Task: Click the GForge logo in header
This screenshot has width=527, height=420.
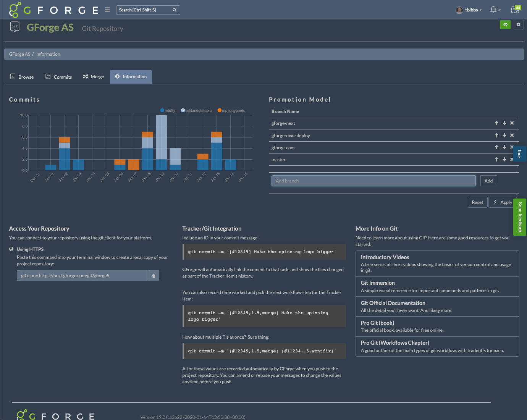Action: [x=53, y=10]
